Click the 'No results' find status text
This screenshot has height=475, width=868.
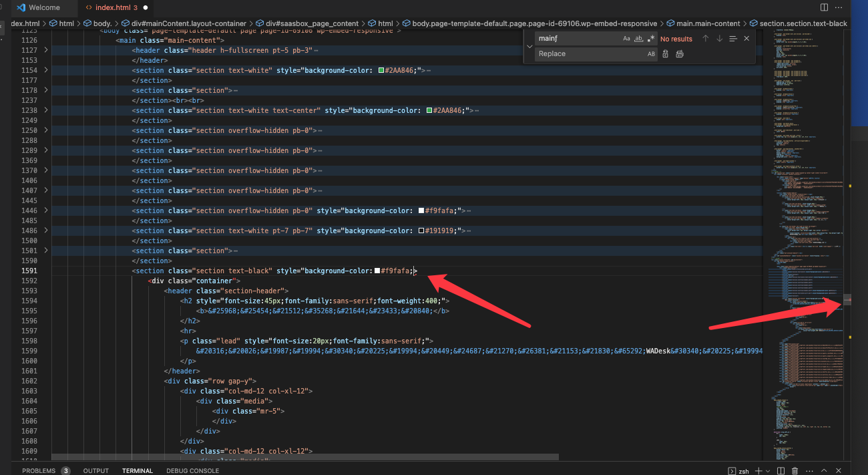click(676, 39)
